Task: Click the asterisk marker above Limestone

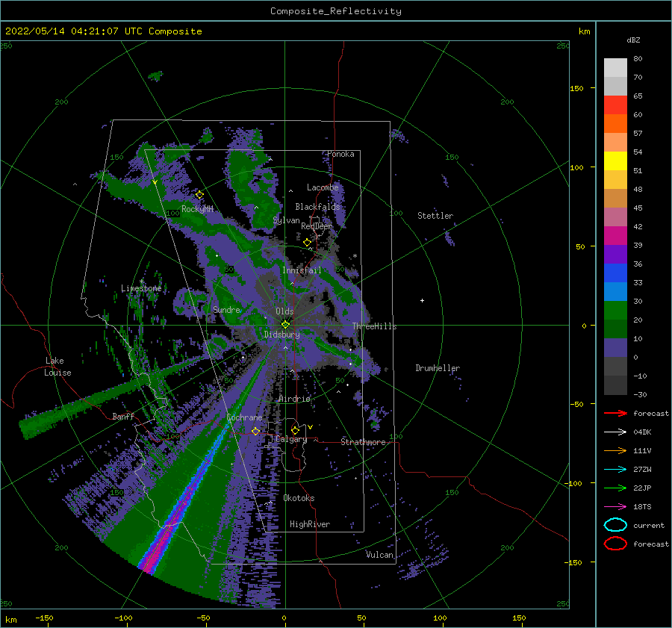Action: click(141, 282)
